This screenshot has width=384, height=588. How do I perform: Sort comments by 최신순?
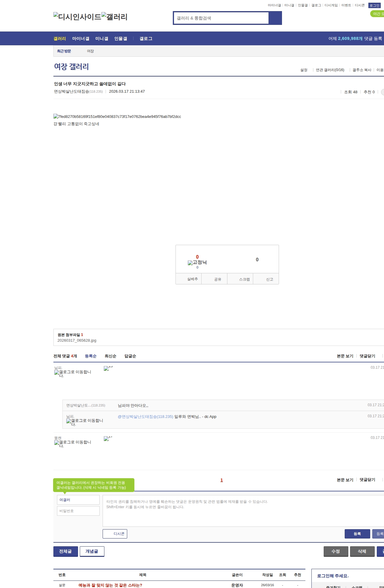(110, 356)
